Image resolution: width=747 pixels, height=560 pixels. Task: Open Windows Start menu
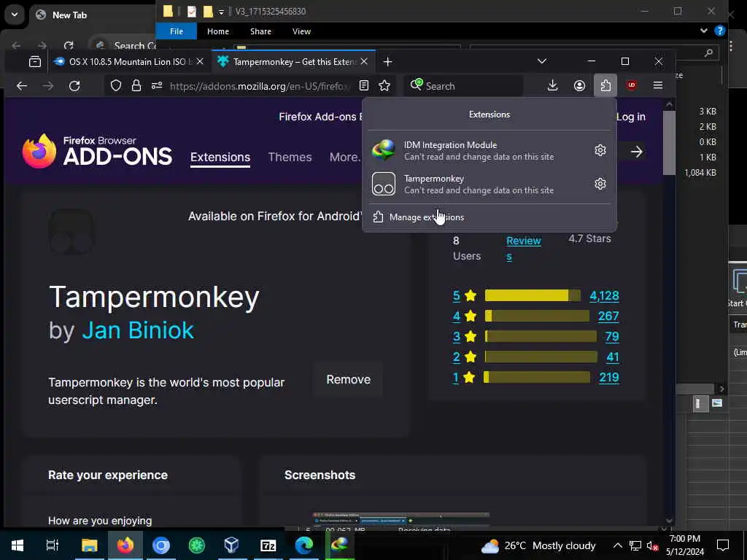[18, 545]
